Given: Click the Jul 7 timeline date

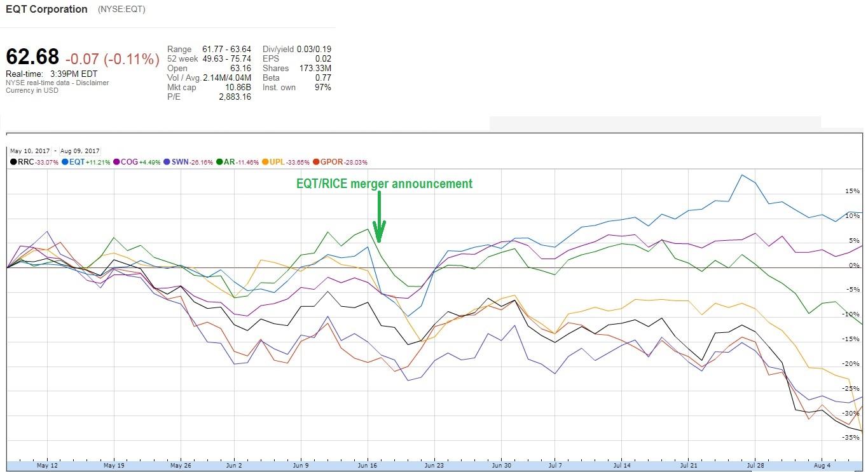Looking at the screenshot, I should coord(555,466).
